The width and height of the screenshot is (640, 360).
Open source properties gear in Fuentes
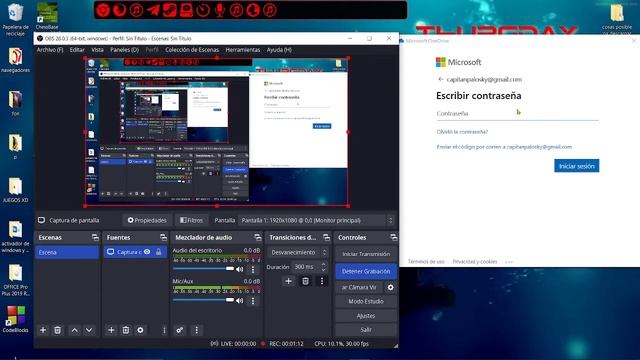click(x=140, y=330)
